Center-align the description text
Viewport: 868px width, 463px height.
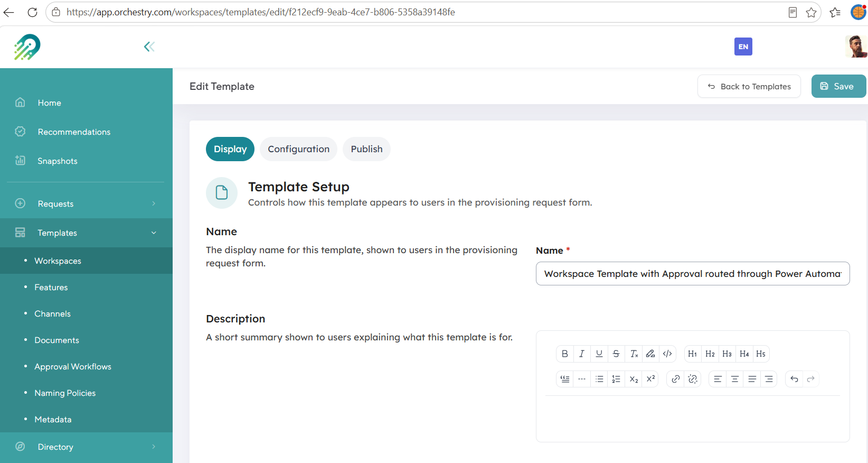734,379
